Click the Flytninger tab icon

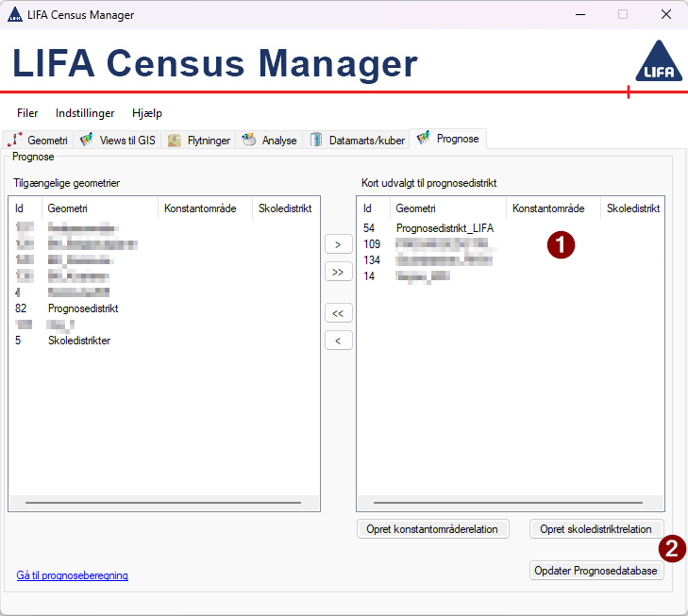175,141
